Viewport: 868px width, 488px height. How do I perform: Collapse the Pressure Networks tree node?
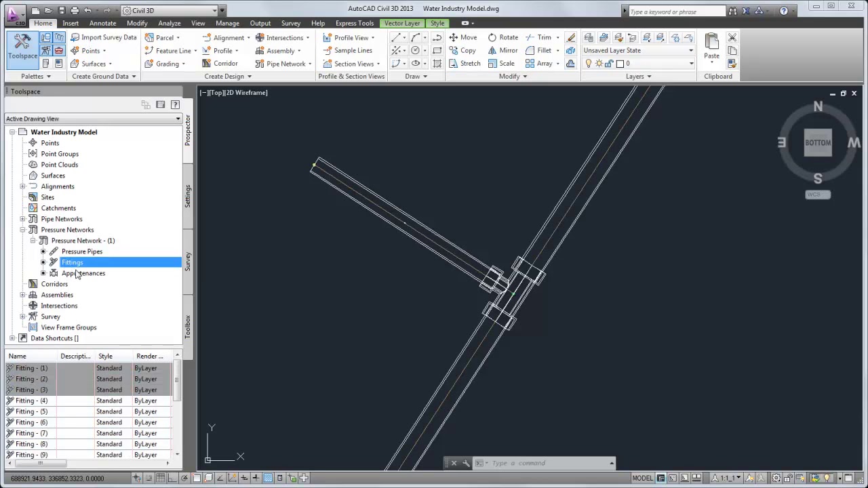coord(22,230)
